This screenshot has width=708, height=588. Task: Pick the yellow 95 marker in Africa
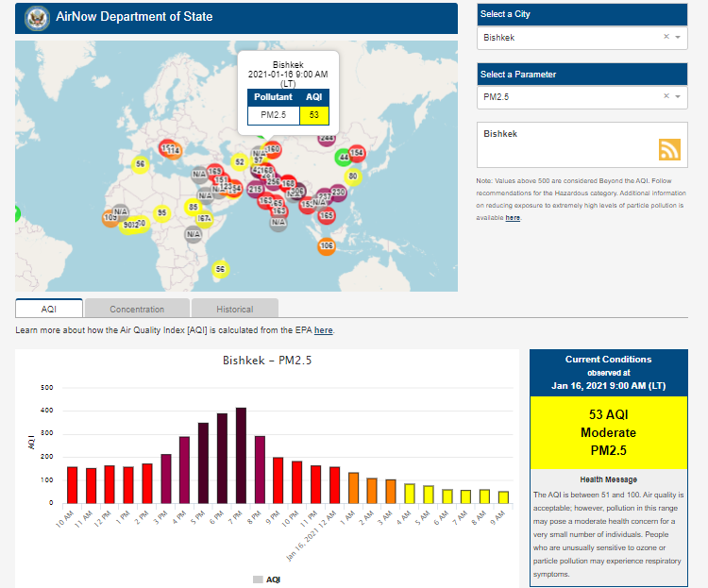[x=161, y=213]
